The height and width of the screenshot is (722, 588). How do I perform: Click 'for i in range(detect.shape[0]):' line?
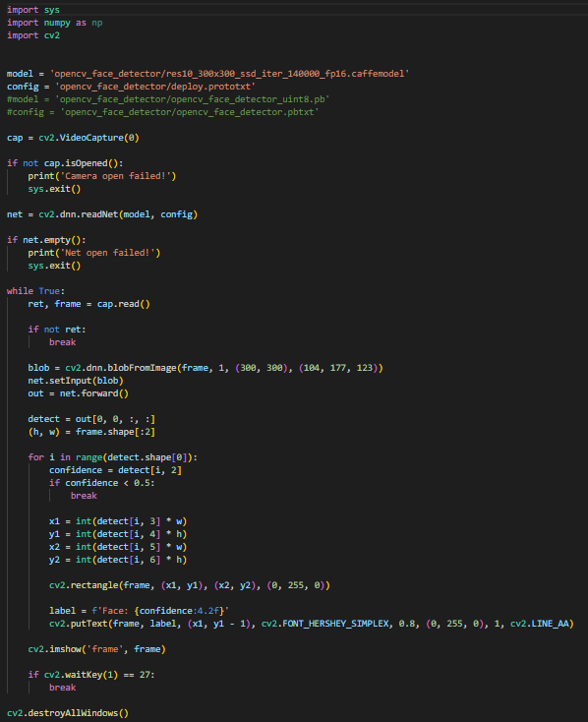pyautogui.click(x=113, y=457)
